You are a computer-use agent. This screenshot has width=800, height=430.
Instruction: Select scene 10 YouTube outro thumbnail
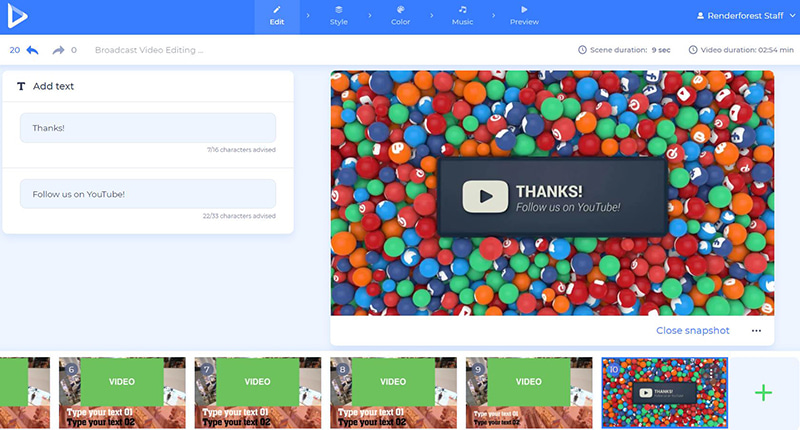[665, 393]
